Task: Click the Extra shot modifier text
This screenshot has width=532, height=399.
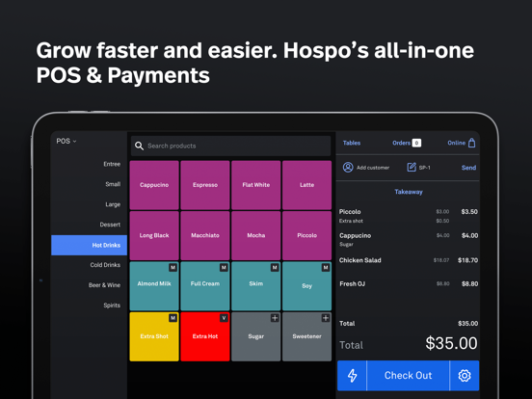Action: click(351, 221)
